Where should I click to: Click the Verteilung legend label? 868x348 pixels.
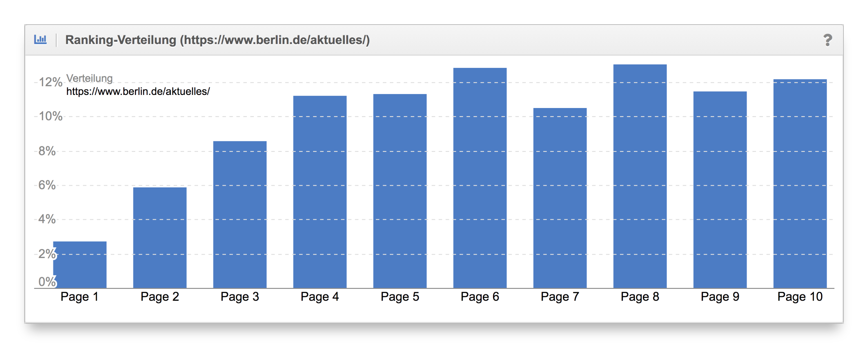pos(89,78)
